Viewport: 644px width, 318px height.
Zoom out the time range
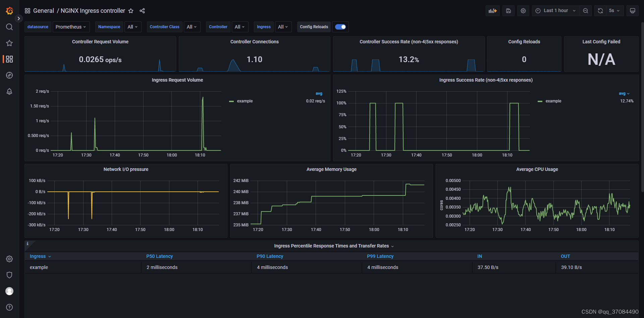586,11
